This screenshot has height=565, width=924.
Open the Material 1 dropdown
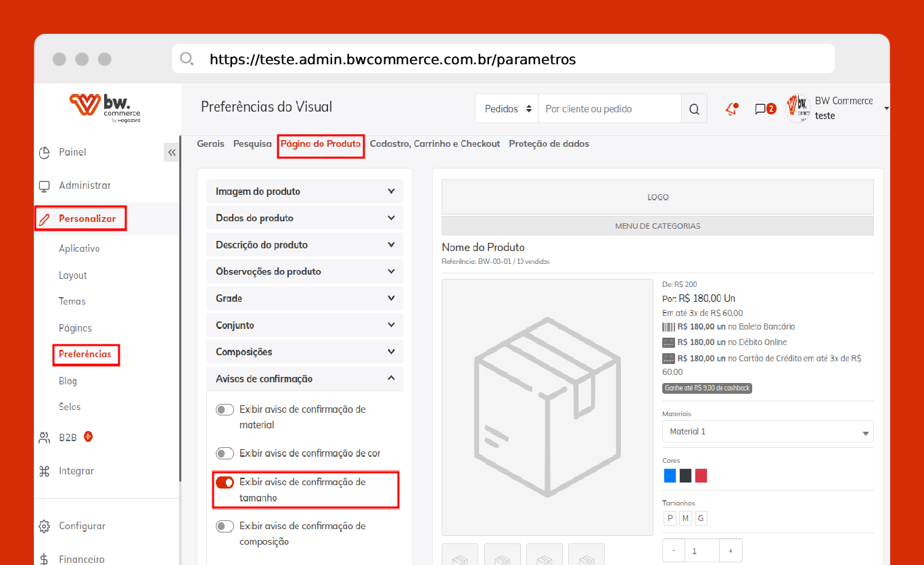(x=767, y=432)
